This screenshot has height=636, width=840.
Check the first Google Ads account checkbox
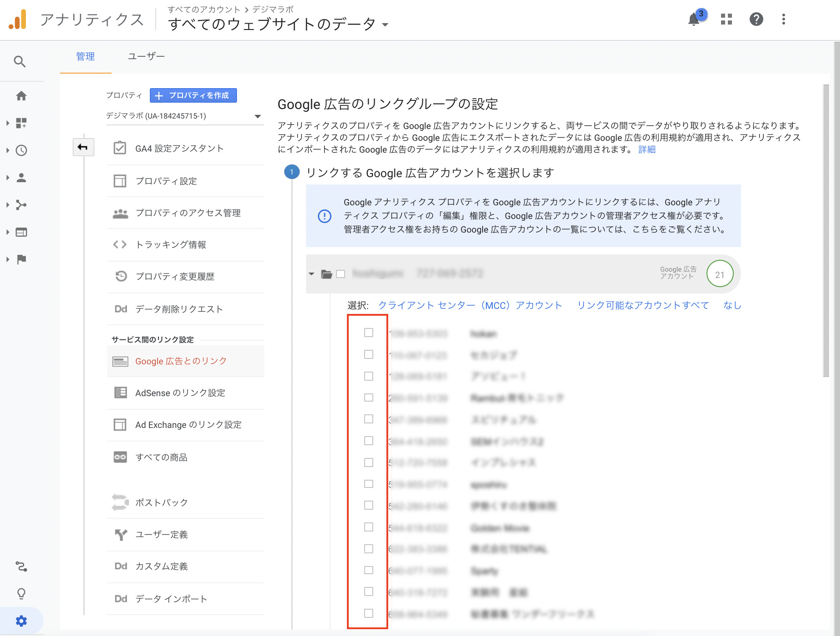point(368,333)
